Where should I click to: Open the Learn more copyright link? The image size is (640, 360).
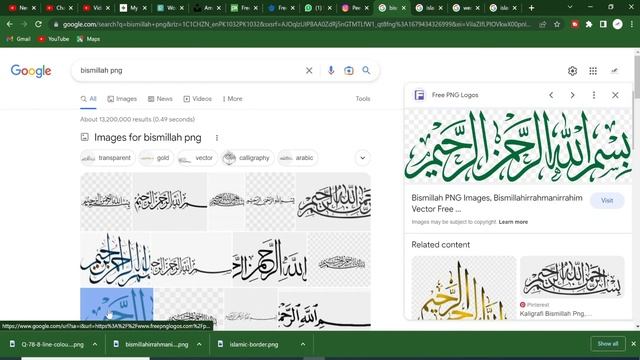(x=513, y=222)
